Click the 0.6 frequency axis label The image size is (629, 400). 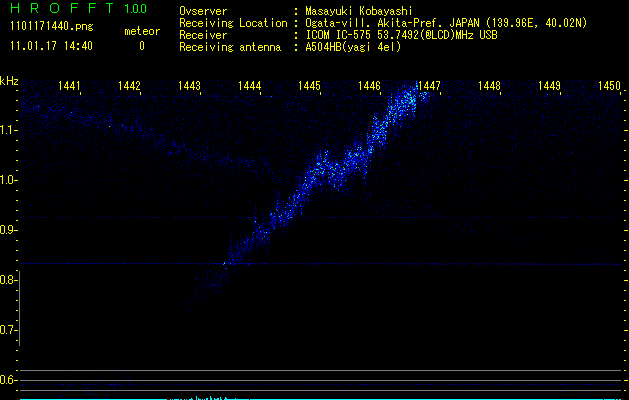(8, 380)
